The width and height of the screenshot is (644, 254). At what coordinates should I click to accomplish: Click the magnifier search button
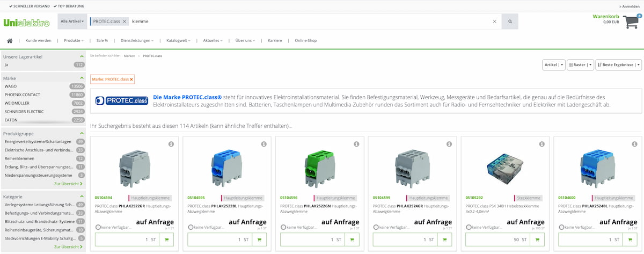coord(510,21)
